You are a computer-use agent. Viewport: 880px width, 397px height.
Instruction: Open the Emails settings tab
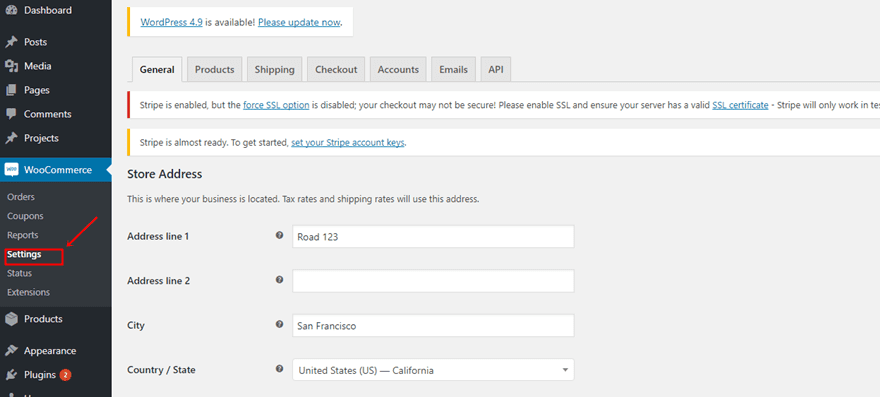[x=453, y=70]
